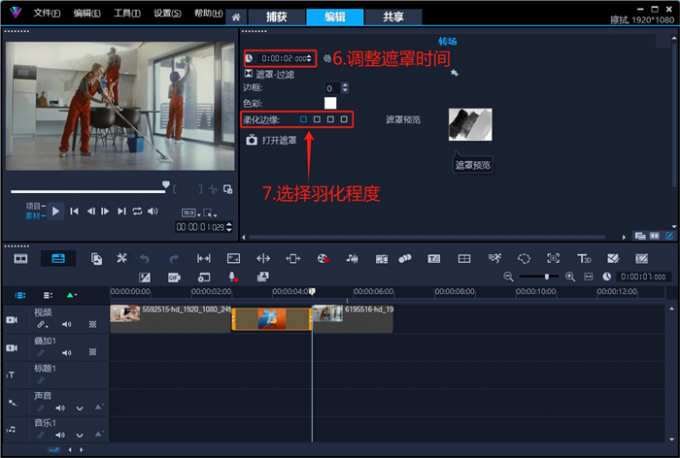Open the text title tool in the timeline toolbar
The image size is (680, 458).
point(584,258)
